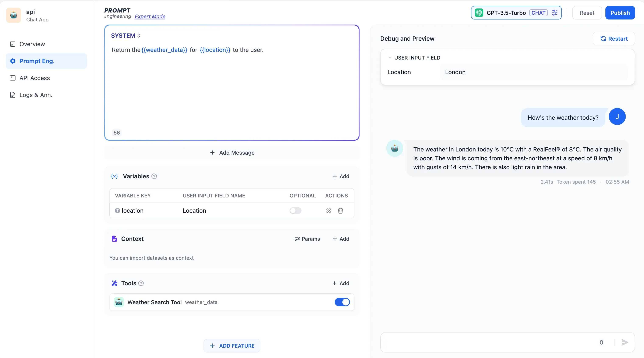The height and width of the screenshot is (358, 644).
Task: Click the Location input field with London
Action: tap(534, 72)
